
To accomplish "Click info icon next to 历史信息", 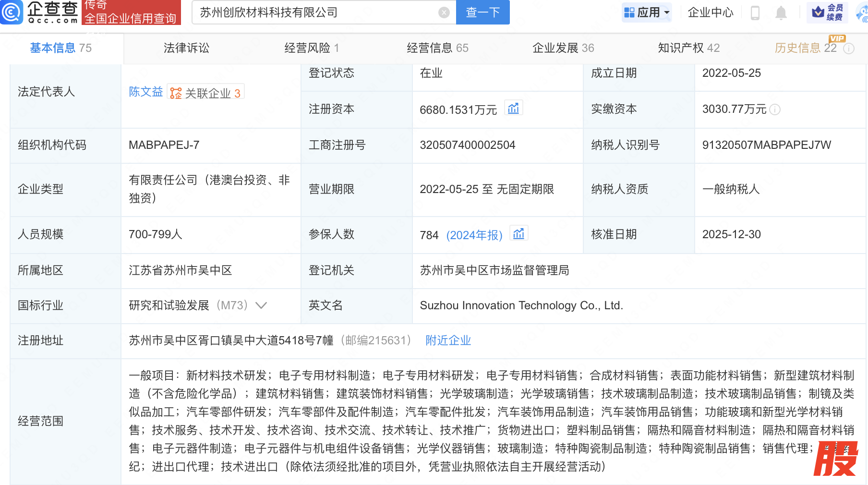I will [849, 48].
